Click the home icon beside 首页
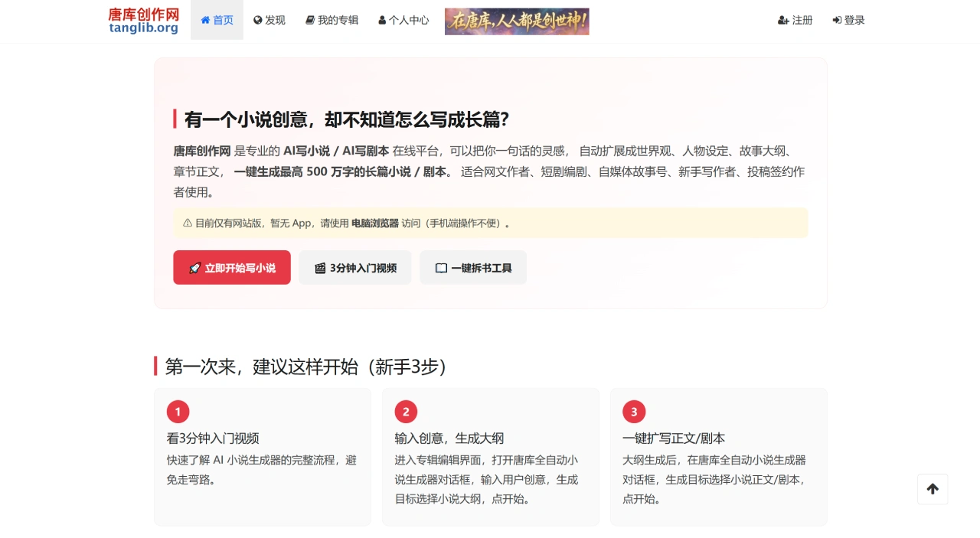980x538 pixels. pos(205,21)
